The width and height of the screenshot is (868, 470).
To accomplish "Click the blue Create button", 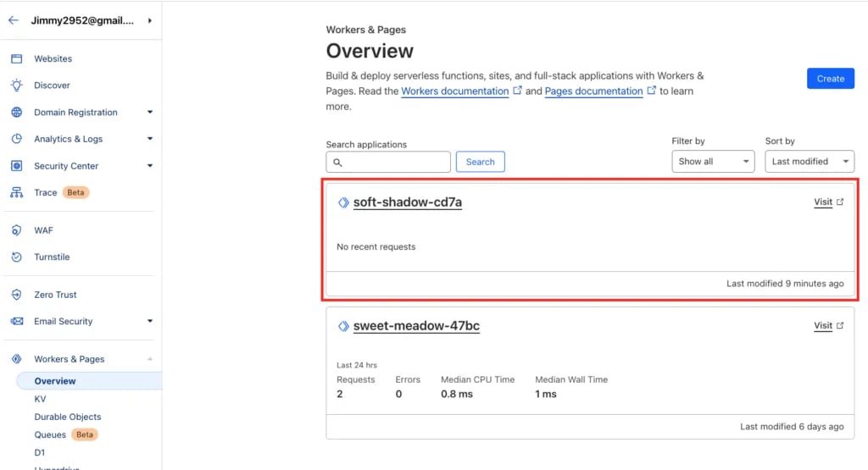I will pos(831,79).
